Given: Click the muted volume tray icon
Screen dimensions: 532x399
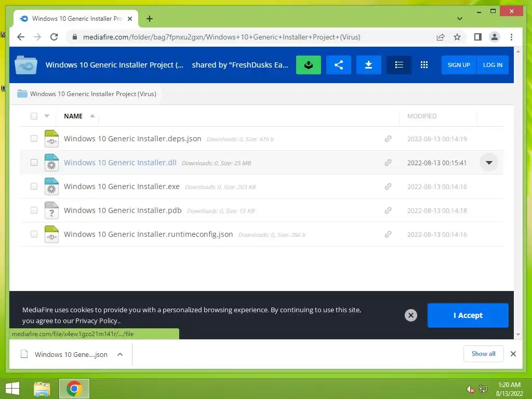Looking at the screenshot, I should [470, 389].
